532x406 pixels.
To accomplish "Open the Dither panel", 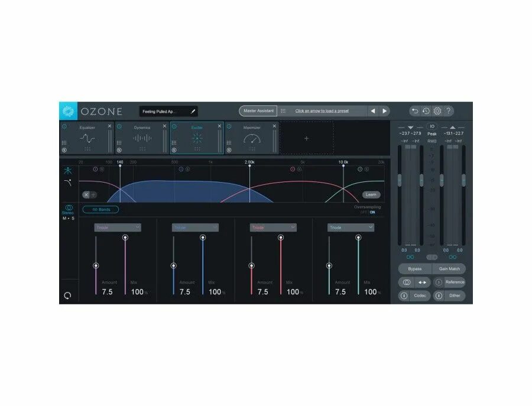I will coord(455,295).
